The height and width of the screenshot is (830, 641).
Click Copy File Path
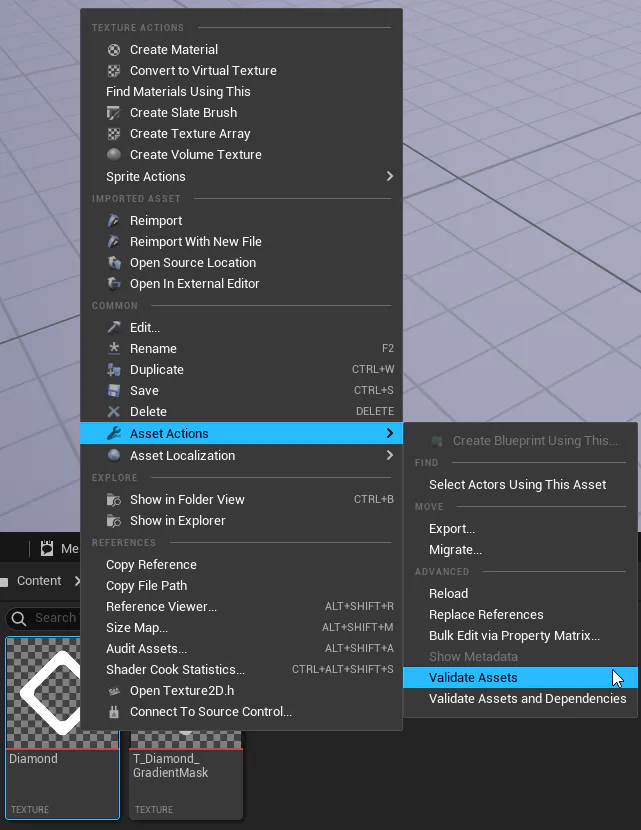point(146,586)
